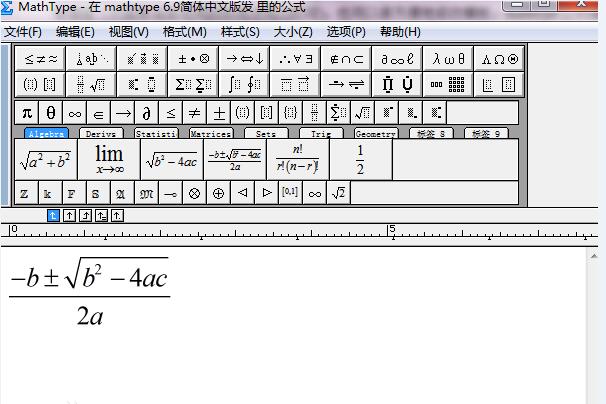Insert square root template in small bar
Image resolution: width=606 pixels, height=404 pixels.
(362, 113)
